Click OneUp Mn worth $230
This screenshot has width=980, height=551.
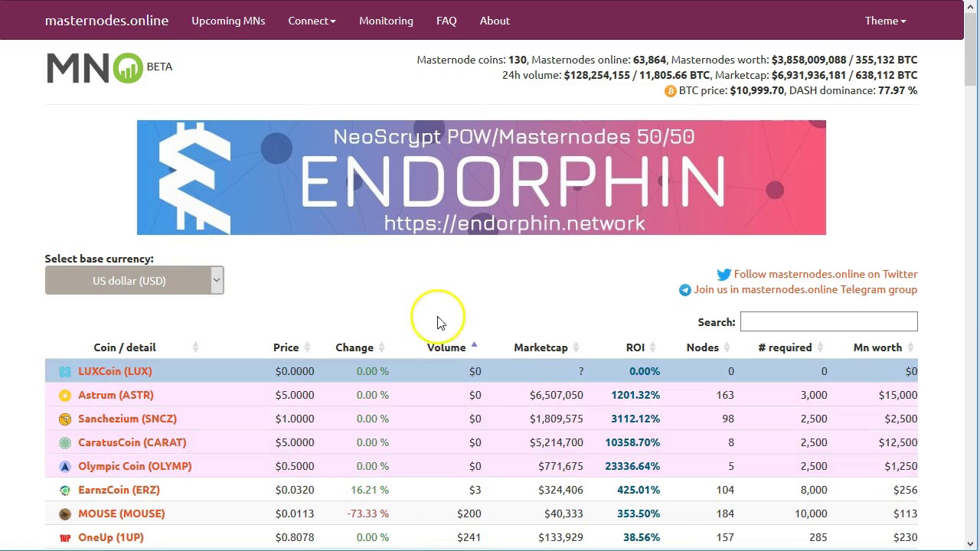click(905, 537)
